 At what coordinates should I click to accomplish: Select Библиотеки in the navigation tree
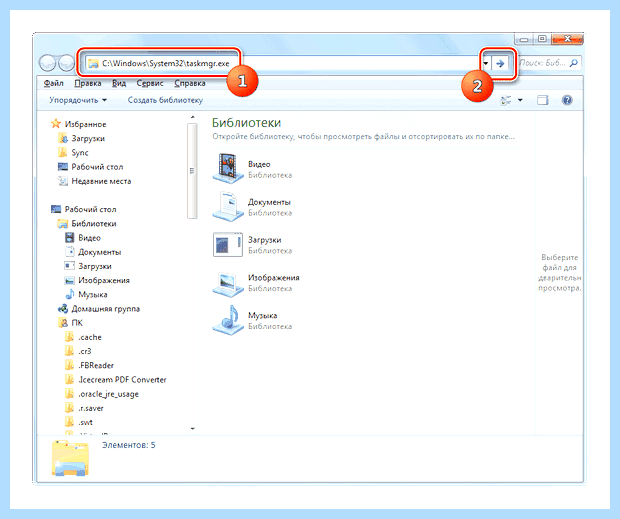(94, 224)
